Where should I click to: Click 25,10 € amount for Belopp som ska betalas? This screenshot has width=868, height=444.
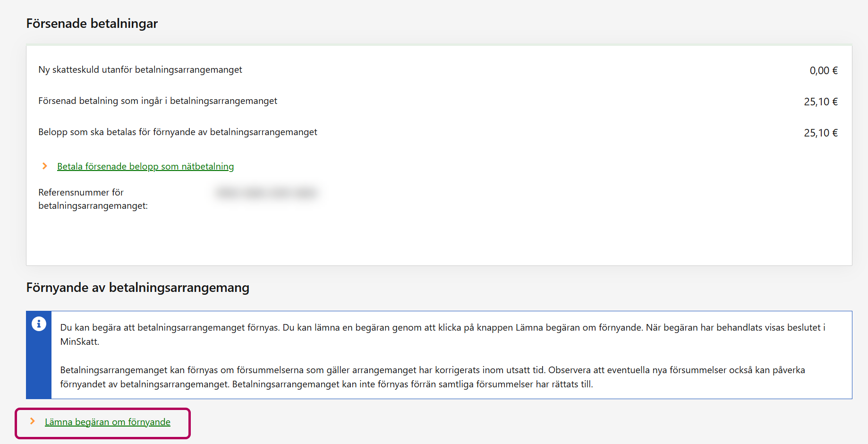(x=820, y=133)
